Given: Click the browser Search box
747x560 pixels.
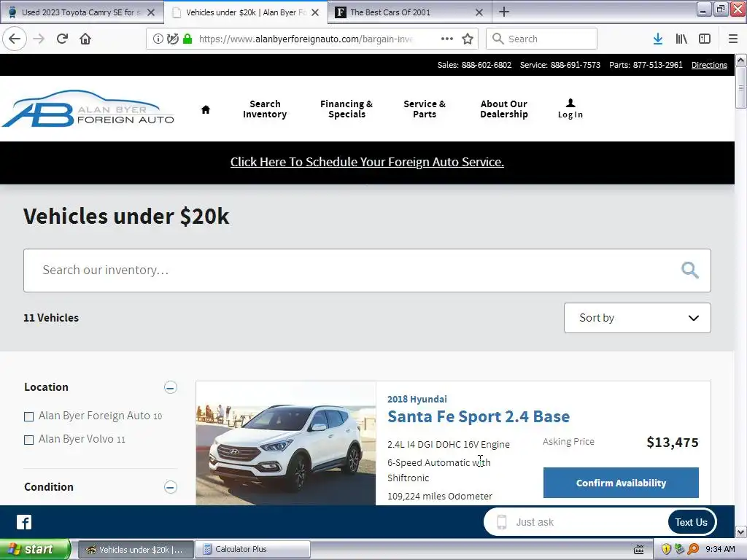Looking at the screenshot, I should coord(541,39).
